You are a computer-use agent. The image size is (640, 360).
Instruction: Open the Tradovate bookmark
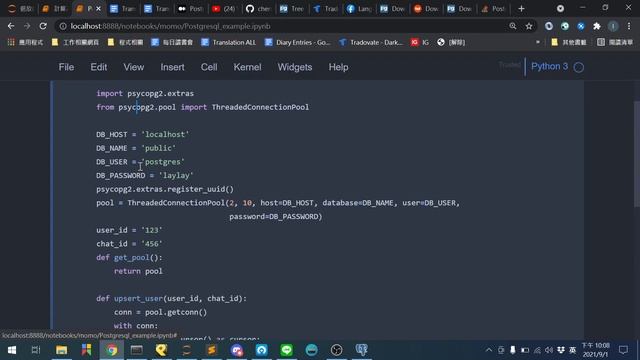coord(371,42)
